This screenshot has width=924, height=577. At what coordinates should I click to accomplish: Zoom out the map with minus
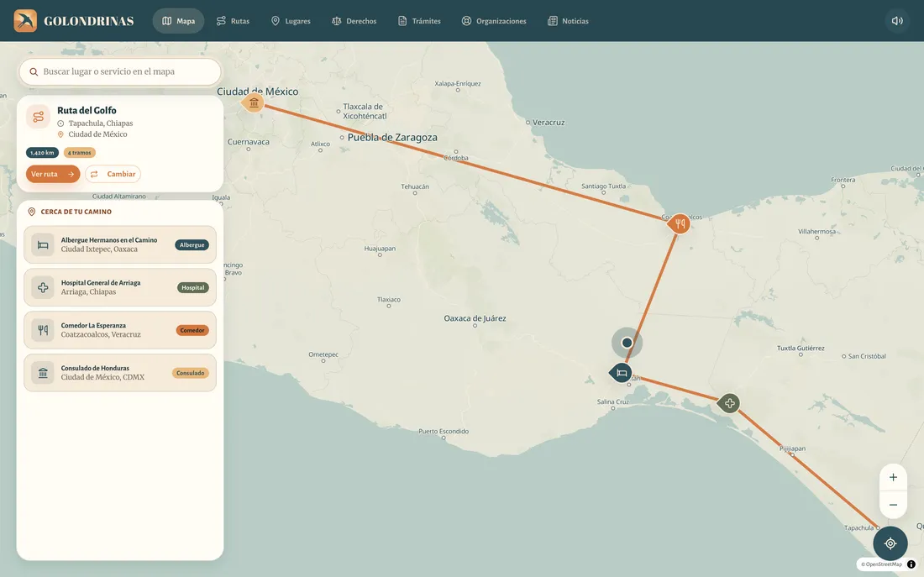[894, 505]
